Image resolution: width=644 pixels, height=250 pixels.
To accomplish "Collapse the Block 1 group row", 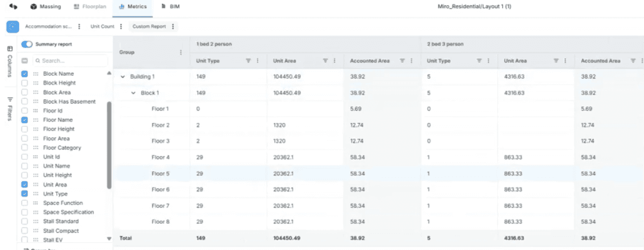I will coord(134,93).
